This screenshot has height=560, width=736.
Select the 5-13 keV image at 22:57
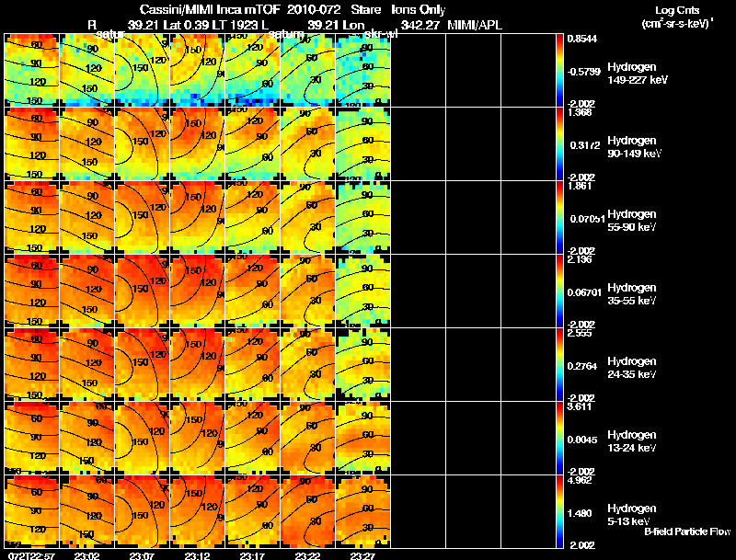click(32, 511)
